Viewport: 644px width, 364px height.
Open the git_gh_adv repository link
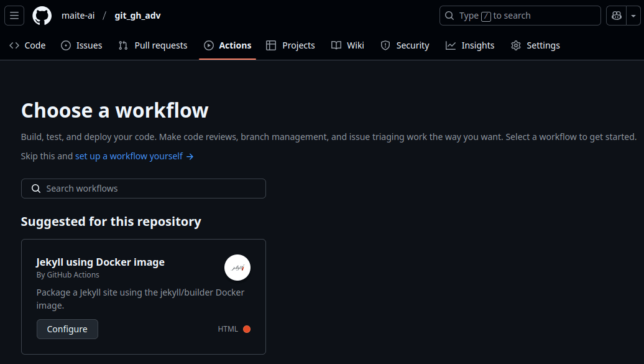point(137,16)
